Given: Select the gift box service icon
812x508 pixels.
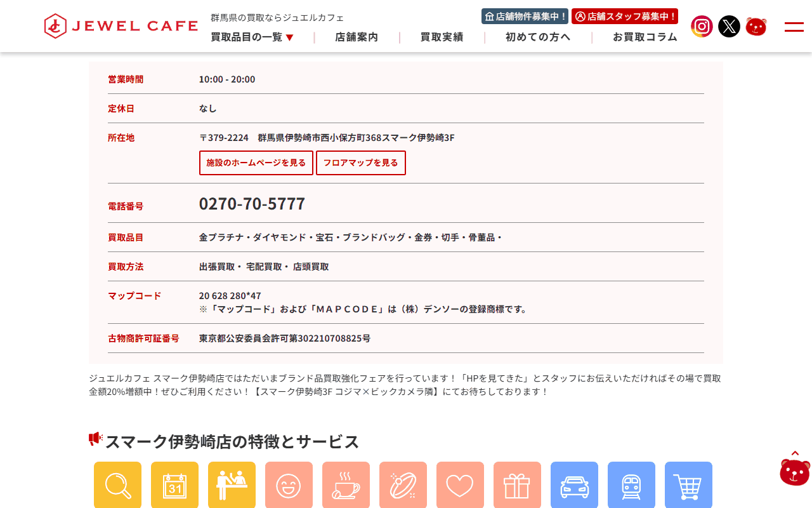Looking at the screenshot, I should 517,485.
